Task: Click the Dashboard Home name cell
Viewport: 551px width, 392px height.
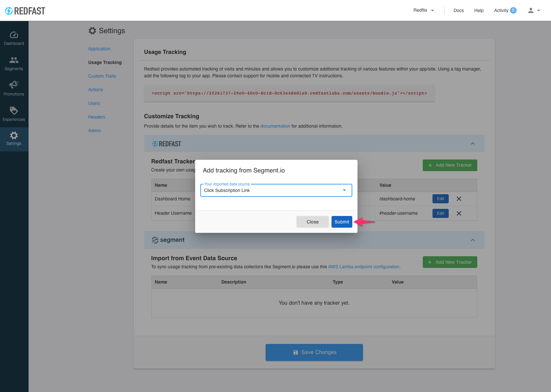Action: (x=172, y=199)
